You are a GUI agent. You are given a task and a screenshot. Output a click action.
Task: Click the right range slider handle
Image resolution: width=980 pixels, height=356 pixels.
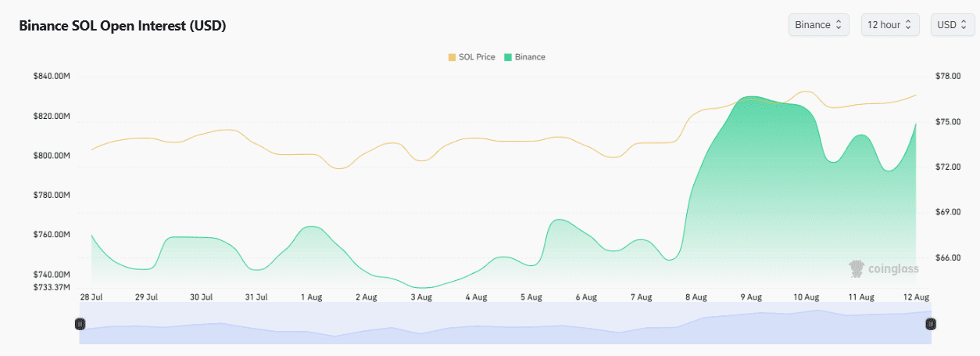pos(931,323)
